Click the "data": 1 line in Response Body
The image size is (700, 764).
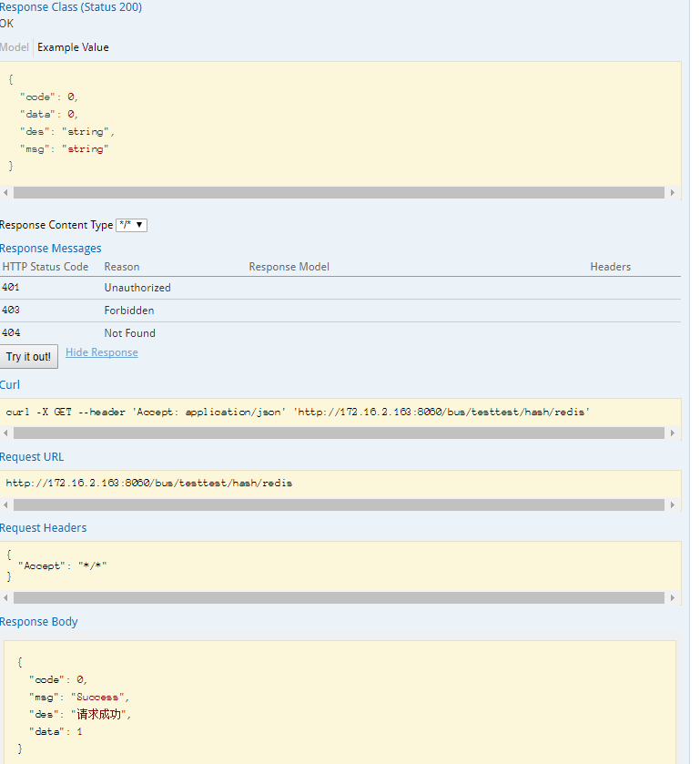pos(56,732)
